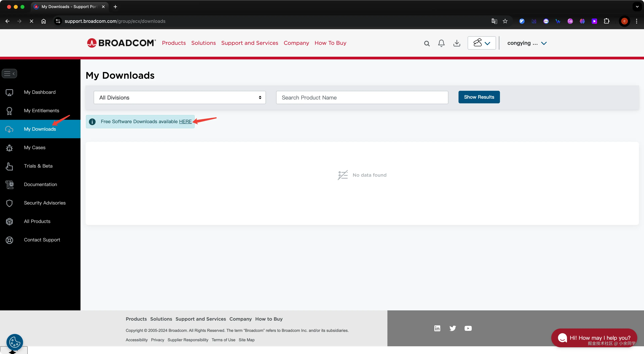644x354 pixels.
Task: Click the Search Product Name field
Action: 362,98
